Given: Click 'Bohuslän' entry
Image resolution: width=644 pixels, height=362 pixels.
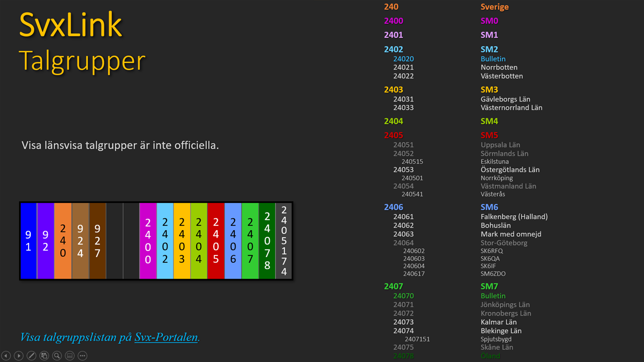Looking at the screenshot, I should point(496,225).
